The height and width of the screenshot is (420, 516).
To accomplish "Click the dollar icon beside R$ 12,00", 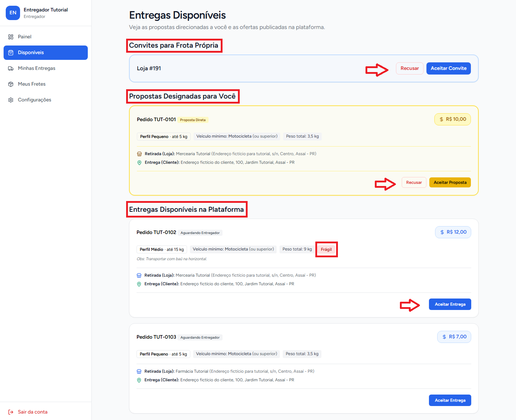I will [x=442, y=232].
